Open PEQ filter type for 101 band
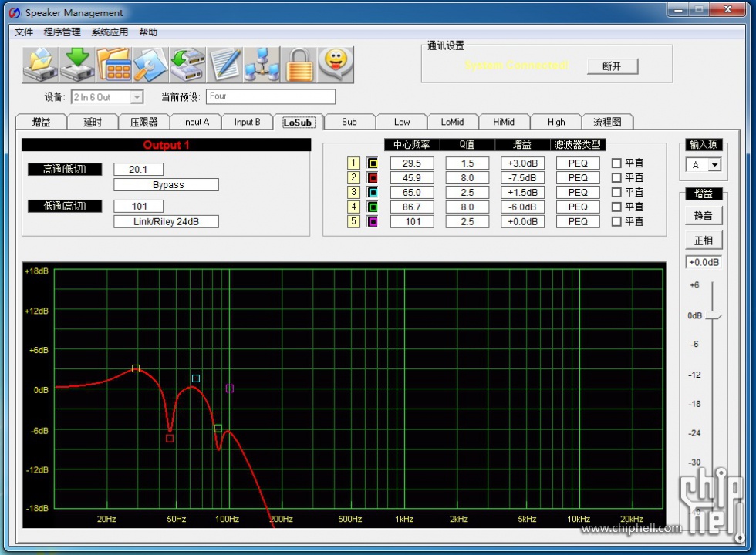Screen dimensions: 756x555 (x=578, y=222)
